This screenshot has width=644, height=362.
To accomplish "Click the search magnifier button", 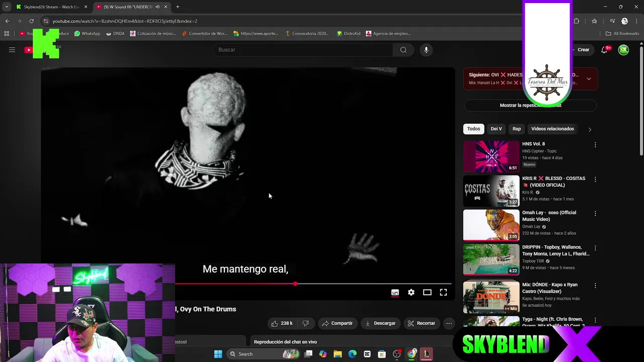I will click(x=404, y=50).
